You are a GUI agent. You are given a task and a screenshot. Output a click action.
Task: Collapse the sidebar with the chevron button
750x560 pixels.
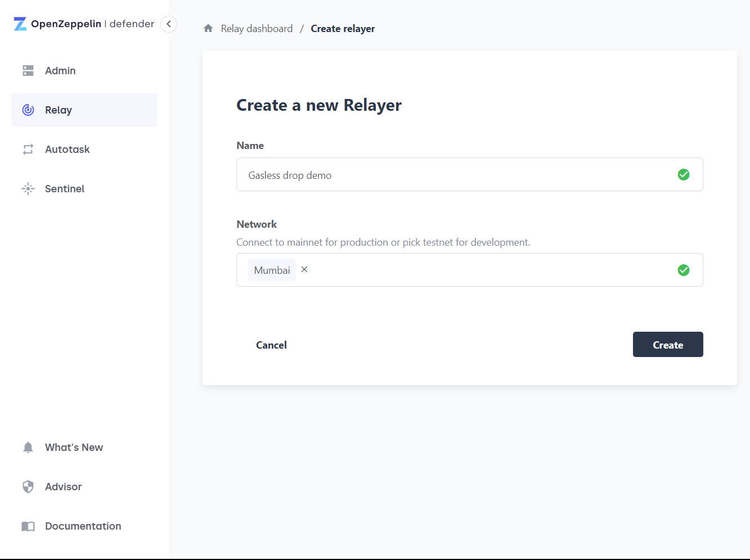point(168,24)
